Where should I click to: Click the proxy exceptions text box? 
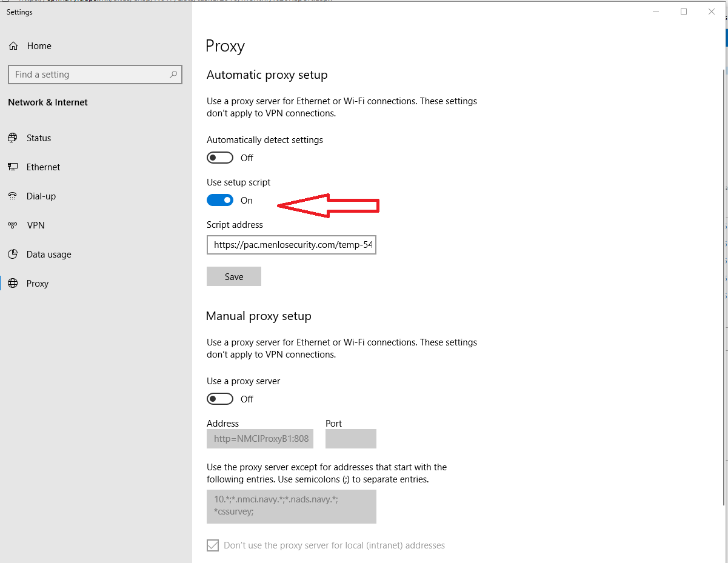(292, 507)
